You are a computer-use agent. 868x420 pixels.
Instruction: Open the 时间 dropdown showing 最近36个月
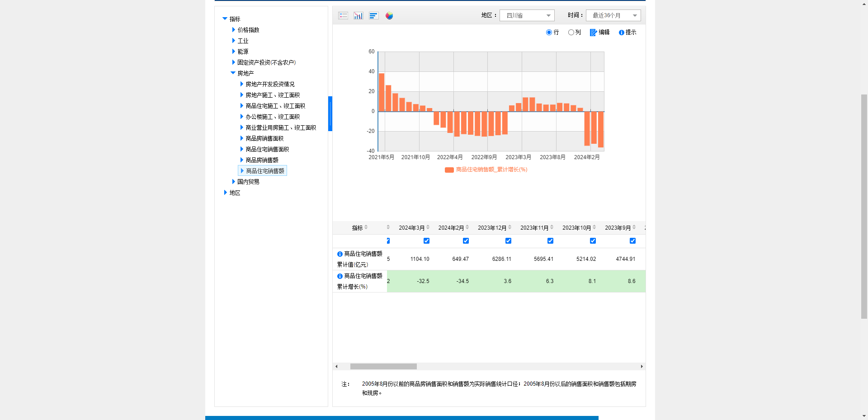click(x=613, y=15)
